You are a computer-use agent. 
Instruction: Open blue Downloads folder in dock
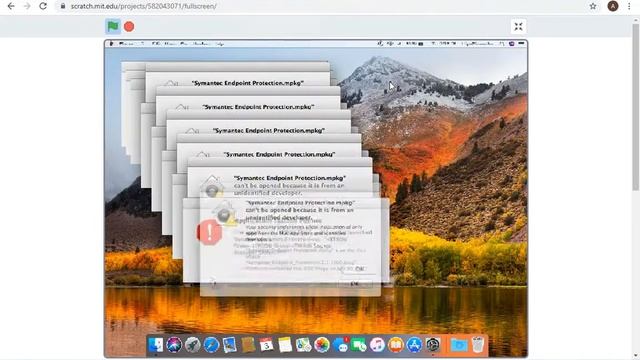[459, 345]
